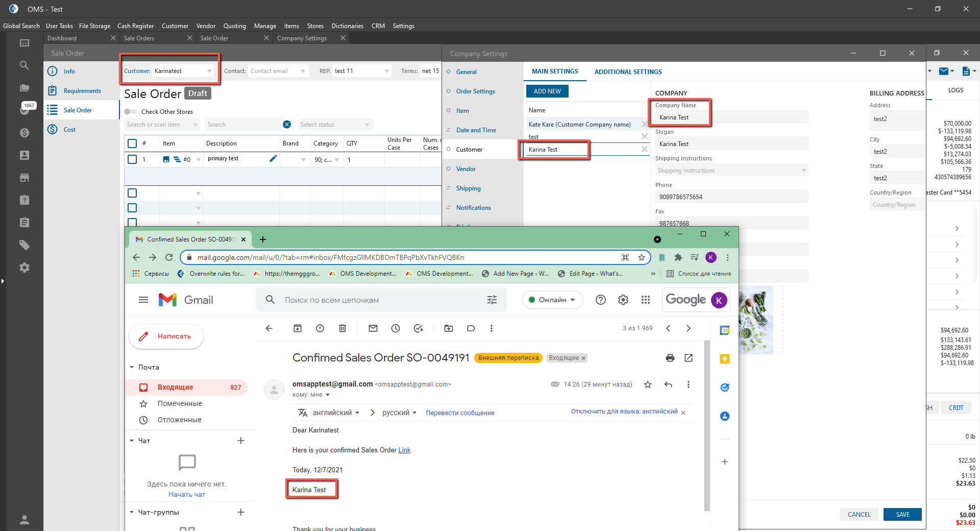The width and height of the screenshot is (980, 531).
Task: Click Gmail search всем цепочкам field
Action: [381, 300]
